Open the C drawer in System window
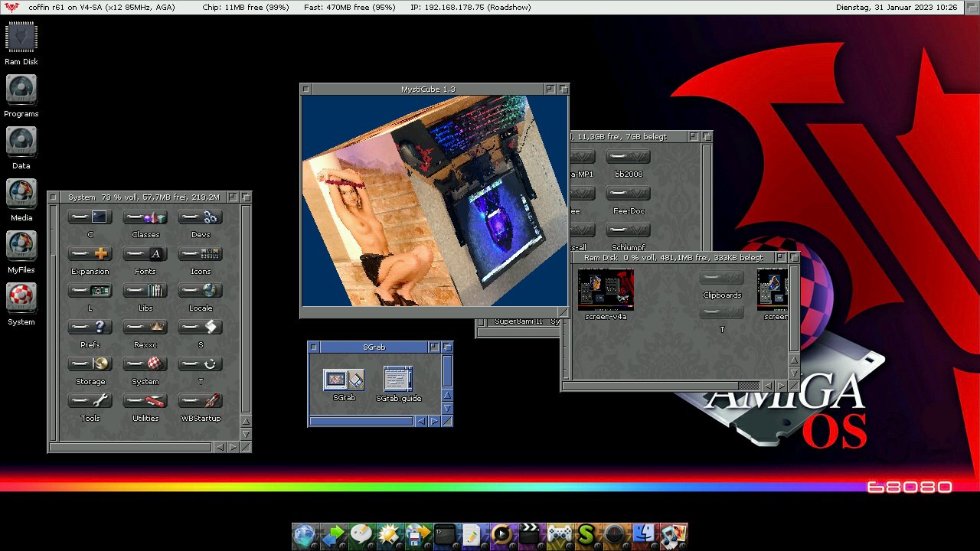This screenshot has width=980, height=551. pos(90,217)
